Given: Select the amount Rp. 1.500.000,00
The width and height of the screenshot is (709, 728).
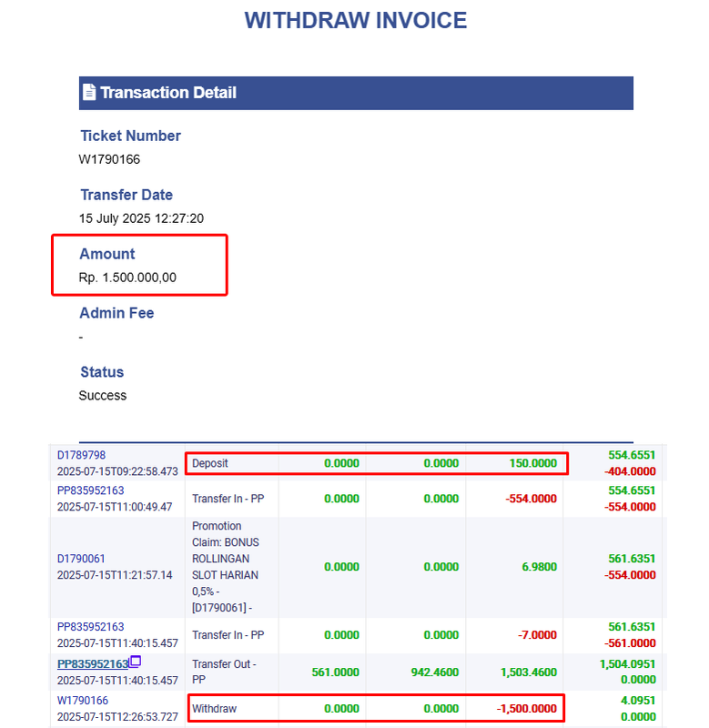Looking at the screenshot, I should pos(127,278).
